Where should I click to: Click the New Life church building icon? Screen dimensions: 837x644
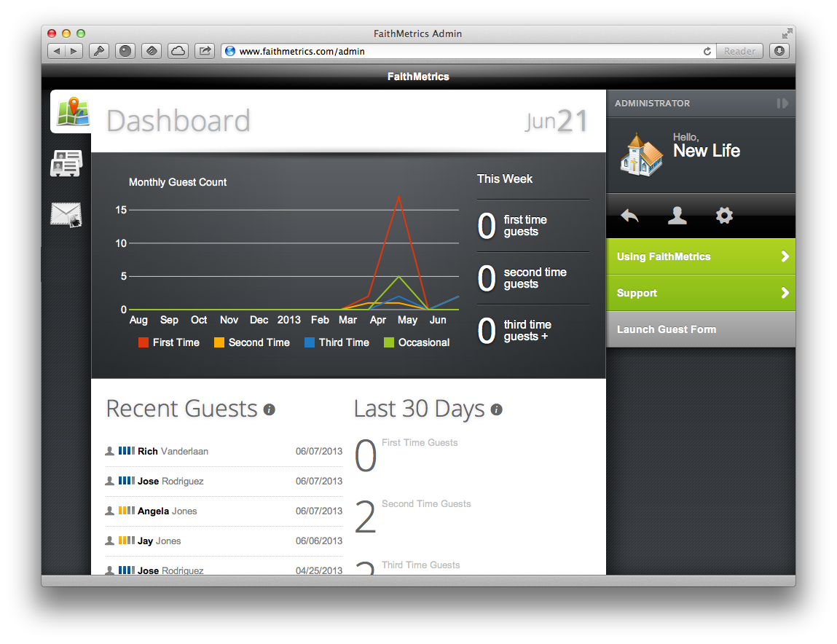click(x=642, y=156)
